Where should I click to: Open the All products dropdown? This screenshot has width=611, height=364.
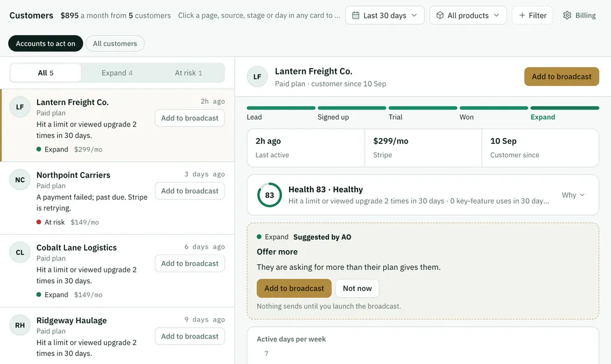(x=468, y=15)
